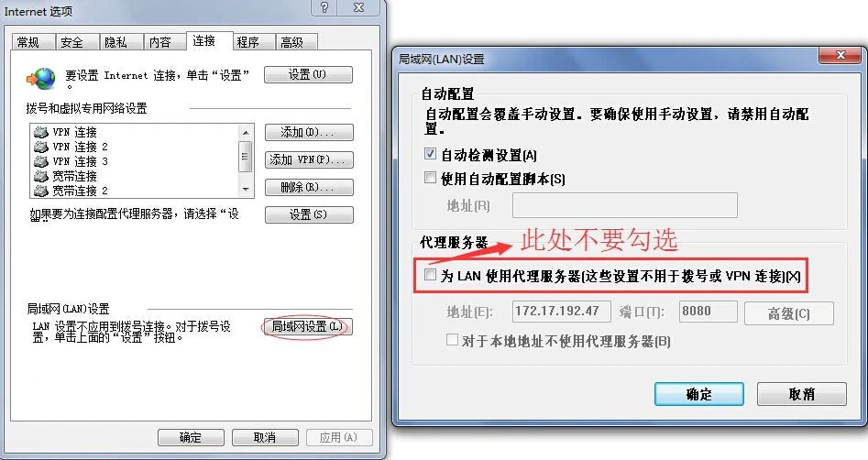Toggle 自动检测设置 checkbox
The image size is (868, 460).
(x=430, y=154)
